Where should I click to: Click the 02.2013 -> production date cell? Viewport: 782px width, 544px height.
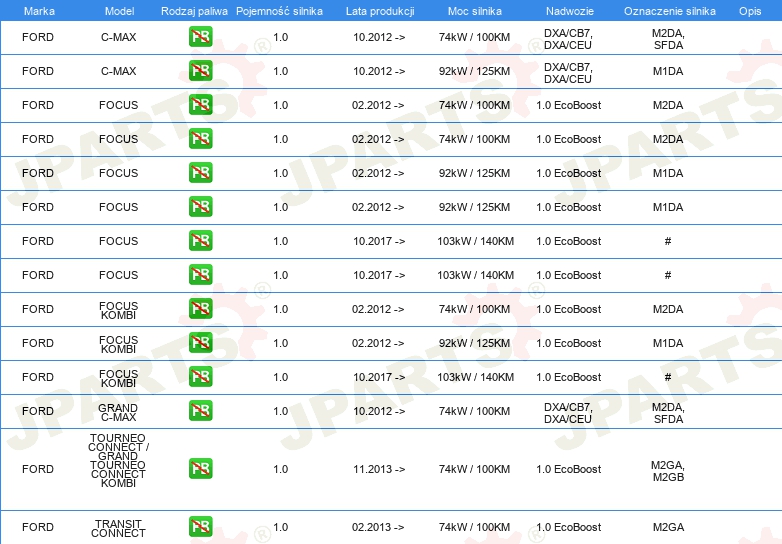tap(378, 527)
